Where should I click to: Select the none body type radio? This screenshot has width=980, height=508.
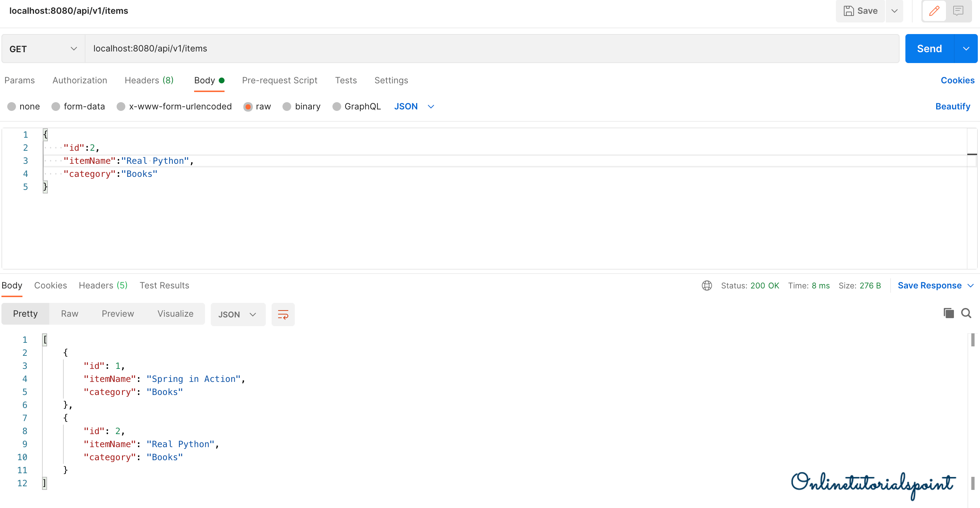[x=12, y=107]
